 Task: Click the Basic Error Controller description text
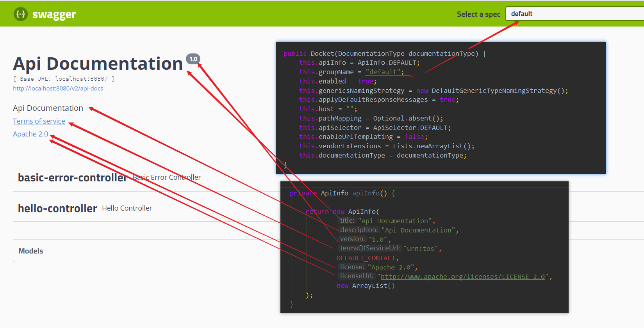[167, 177]
